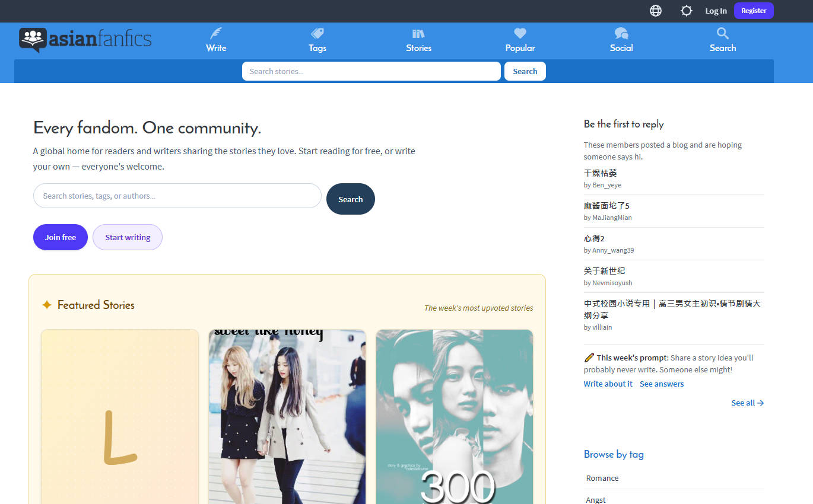Open the Popular menu label
813x504 pixels.
tap(520, 48)
